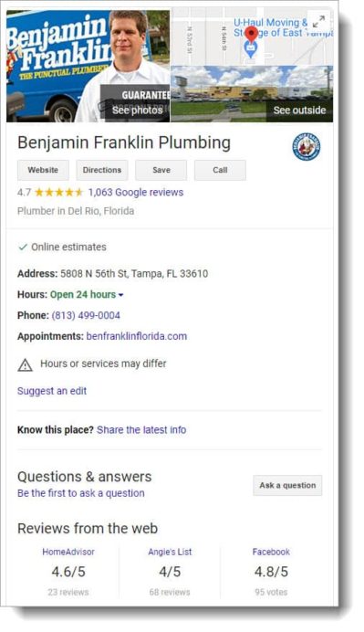The height and width of the screenshot is (632, 364).
Task: Click the star rating icons
Action: [x=58, y=193]
